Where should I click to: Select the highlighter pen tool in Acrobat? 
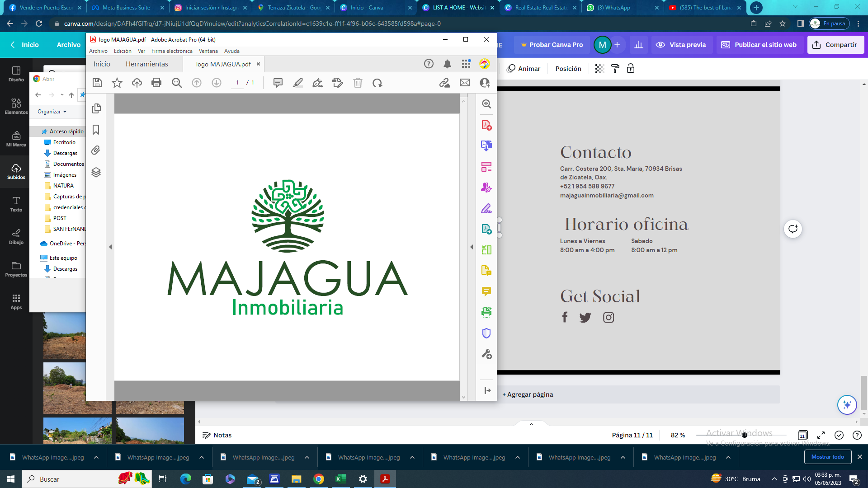click(x=298, y=83)
